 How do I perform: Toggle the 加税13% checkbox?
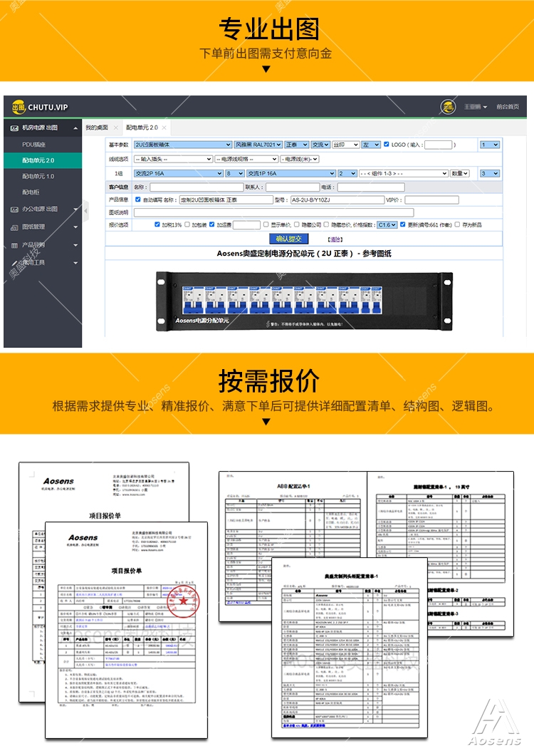157,224
